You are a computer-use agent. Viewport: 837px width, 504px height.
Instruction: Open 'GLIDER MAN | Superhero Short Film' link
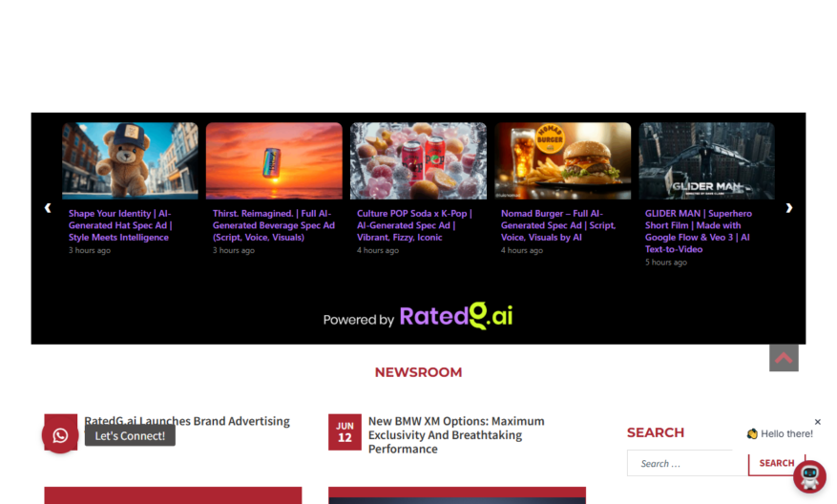pyautogui.click(x=699, y=231)
